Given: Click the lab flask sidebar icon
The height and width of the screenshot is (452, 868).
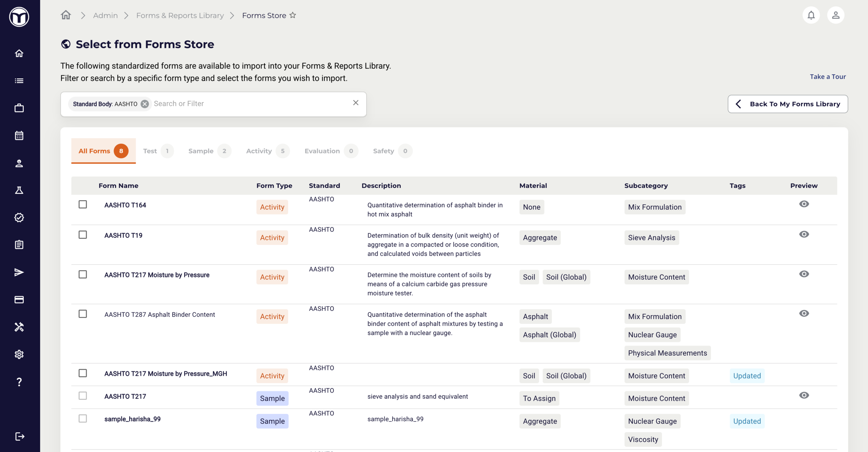Looking at the screenshot, I should click(19, 190).
